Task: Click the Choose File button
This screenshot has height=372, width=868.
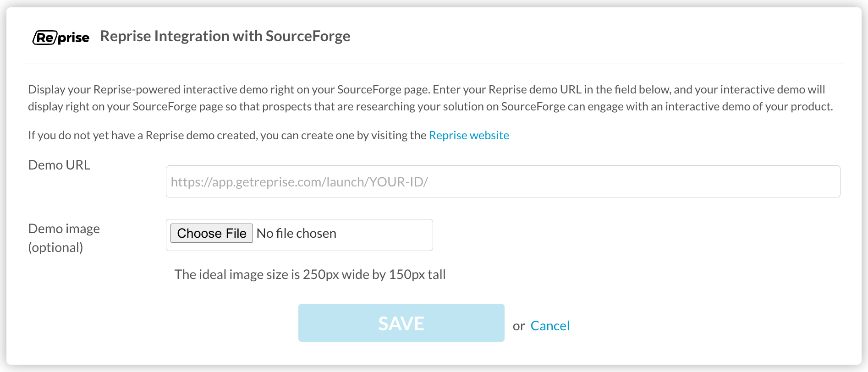Action: (x=211, y=233)
